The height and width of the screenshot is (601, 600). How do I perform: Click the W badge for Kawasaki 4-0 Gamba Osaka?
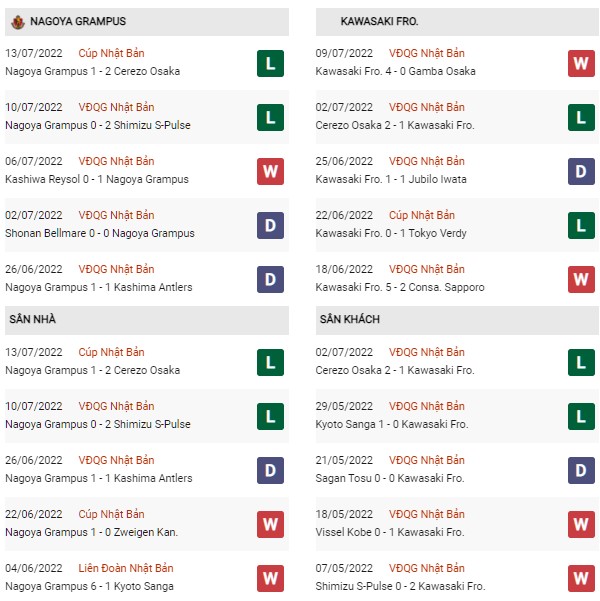click(581, 63)
